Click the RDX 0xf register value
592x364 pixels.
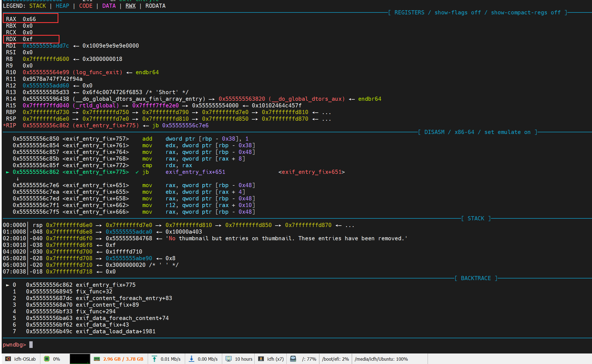click(28, 39)
